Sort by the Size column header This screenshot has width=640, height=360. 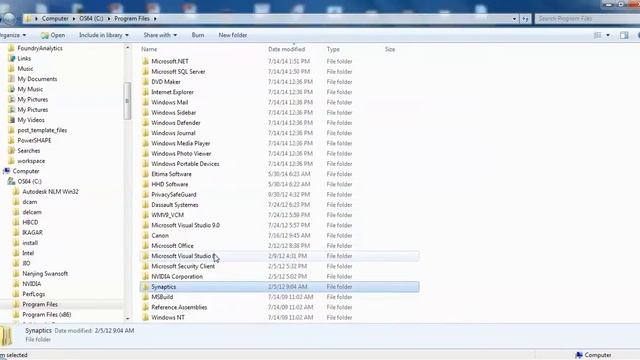coord(390,49)
